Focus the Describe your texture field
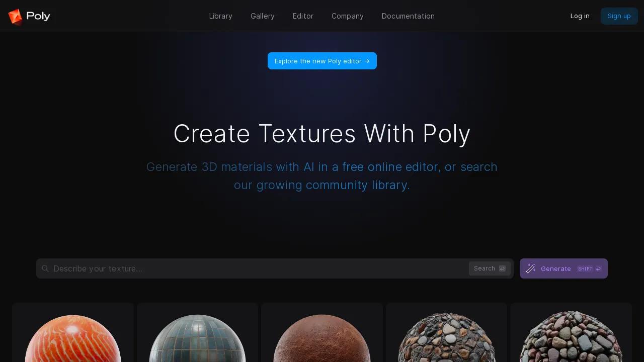 (259, 268)
